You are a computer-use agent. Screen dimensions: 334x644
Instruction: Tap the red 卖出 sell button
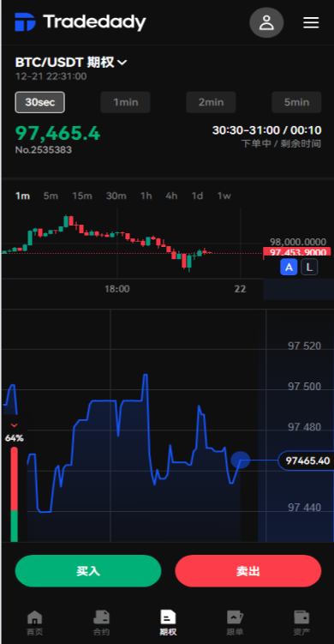[248, 571]
